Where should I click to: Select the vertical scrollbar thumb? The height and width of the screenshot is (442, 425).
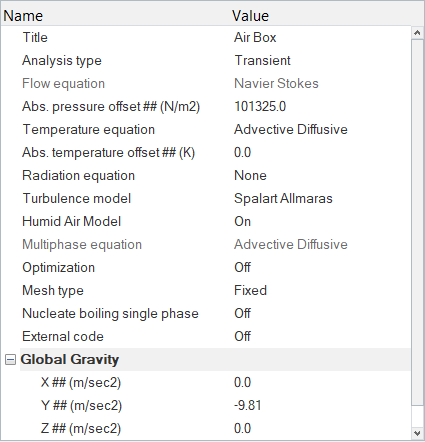coord(417,222)
